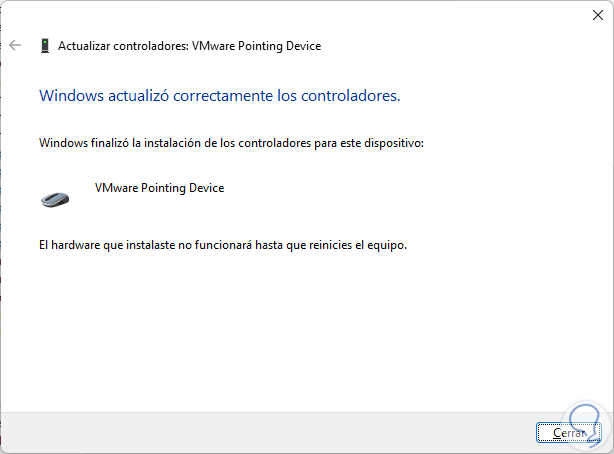Image resolution: width=614 pixels, height=454 pixels.
Task: Click the blank white area below the restart warning
Action: tap(300, 330)
